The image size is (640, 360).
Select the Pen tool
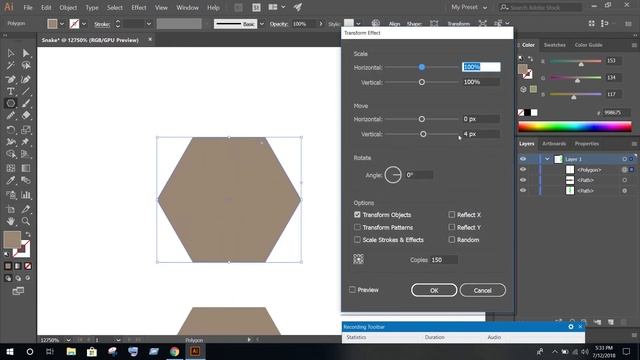click(x=11, y=80)
